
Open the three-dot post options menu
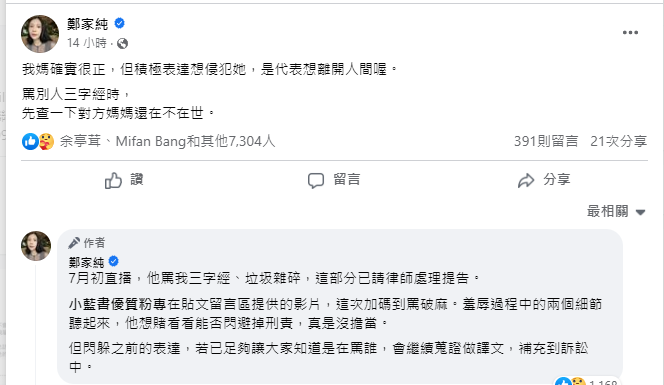630,33
